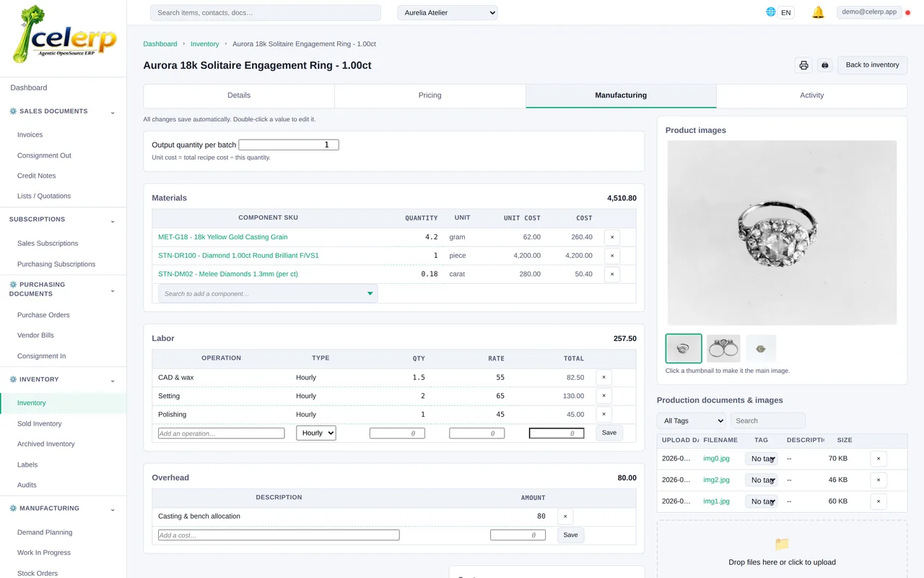Screen dimensions: 924x578
Task: Click the Inventory section gear icon
Action: (13, 379)
